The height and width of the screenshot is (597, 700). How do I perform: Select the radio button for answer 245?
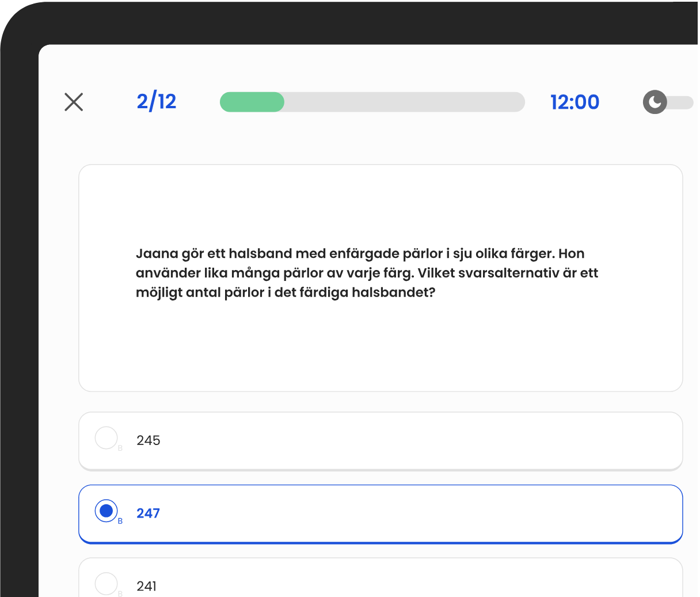coord(106,438)
